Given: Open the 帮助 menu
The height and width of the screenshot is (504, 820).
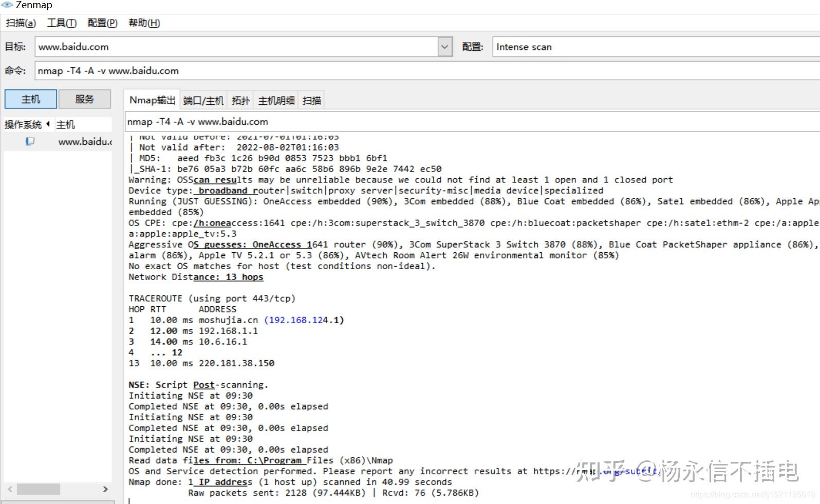Looking at the screenshot, I should point(144,23).
